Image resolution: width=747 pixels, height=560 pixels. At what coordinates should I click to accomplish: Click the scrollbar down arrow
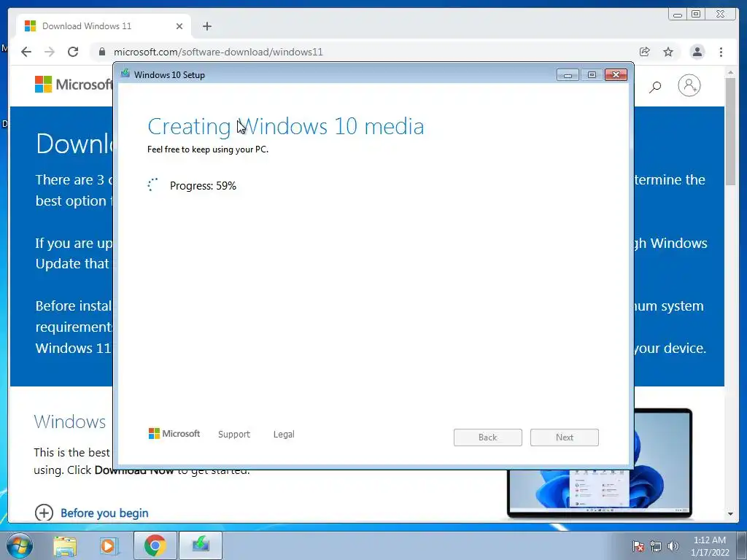click(730, 514)
